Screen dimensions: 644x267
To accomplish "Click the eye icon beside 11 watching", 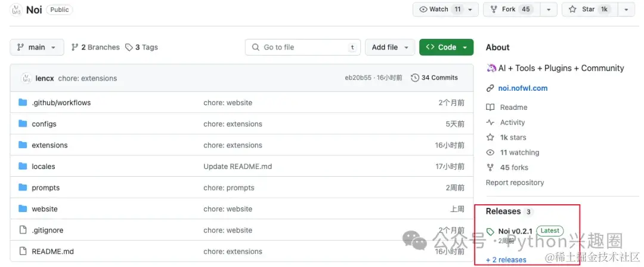I will coord(490,153).
